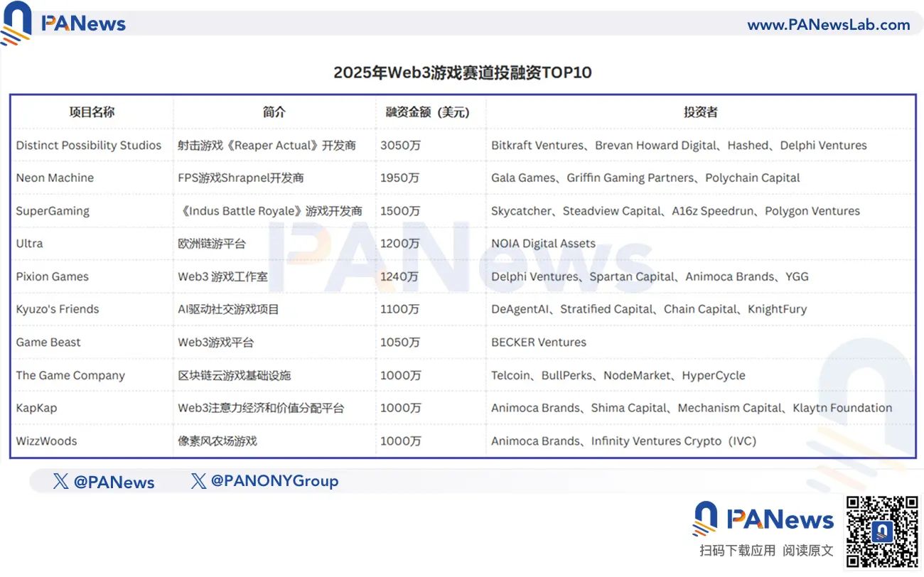Click the PANews logo icon top left

tap(17, 23)
